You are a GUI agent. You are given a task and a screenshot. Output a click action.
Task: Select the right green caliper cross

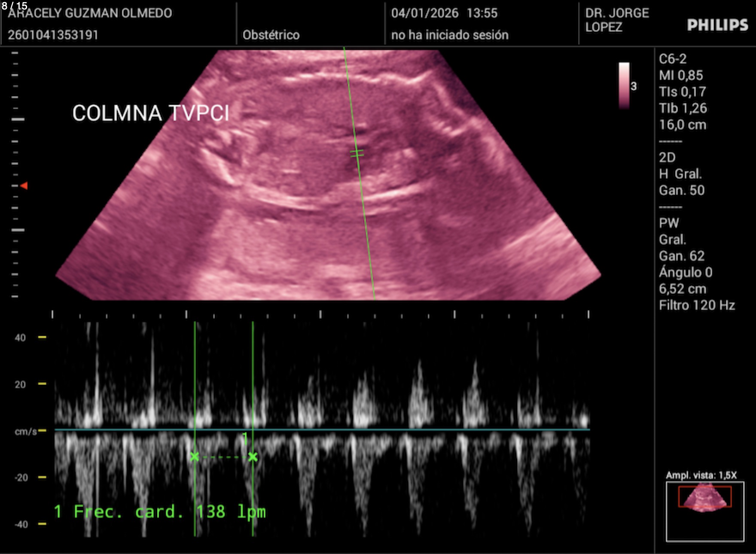point(253,457)
